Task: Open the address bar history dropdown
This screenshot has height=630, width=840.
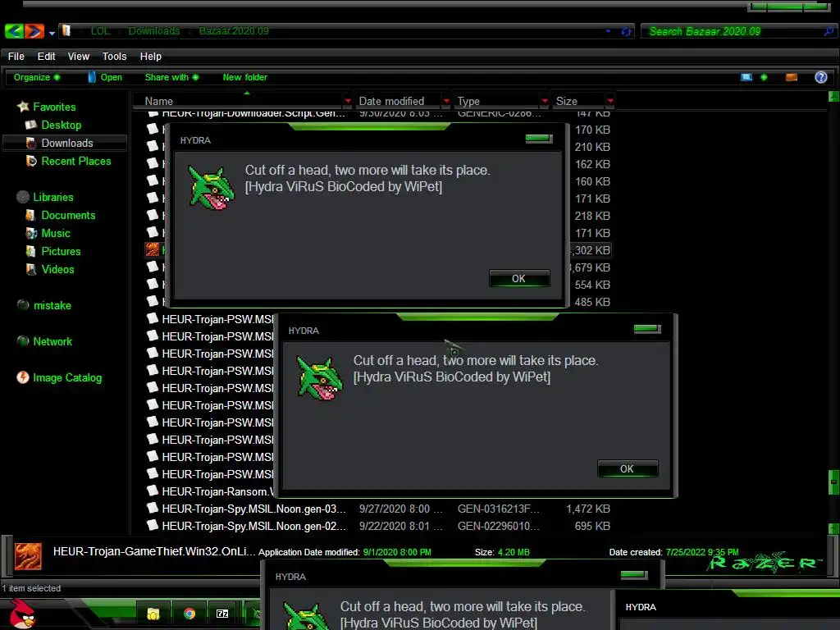Action: point(608,31)
